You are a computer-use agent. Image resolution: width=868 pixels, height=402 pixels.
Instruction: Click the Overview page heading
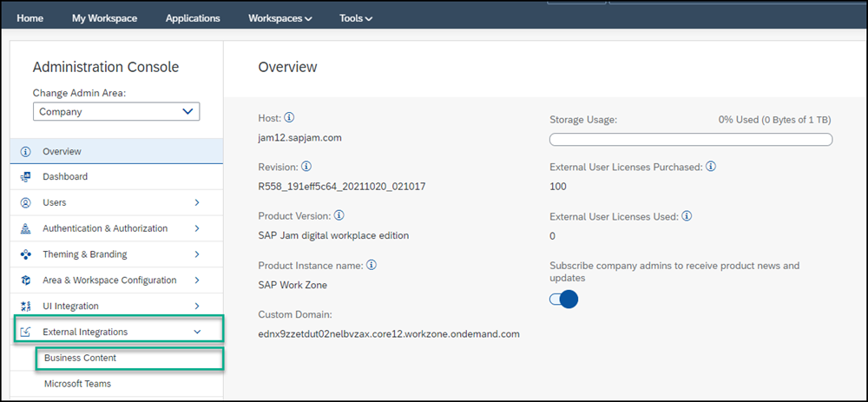[287, 67]
